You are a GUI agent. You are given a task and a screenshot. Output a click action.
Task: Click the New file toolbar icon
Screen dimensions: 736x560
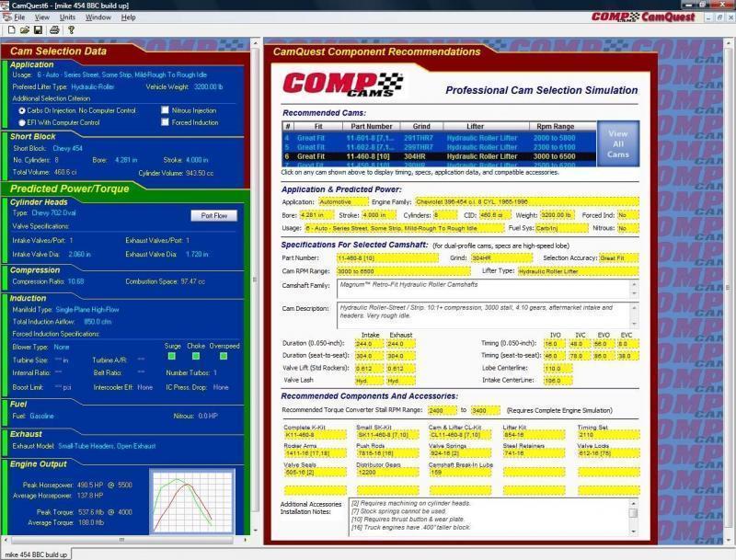tap(12, 30)
